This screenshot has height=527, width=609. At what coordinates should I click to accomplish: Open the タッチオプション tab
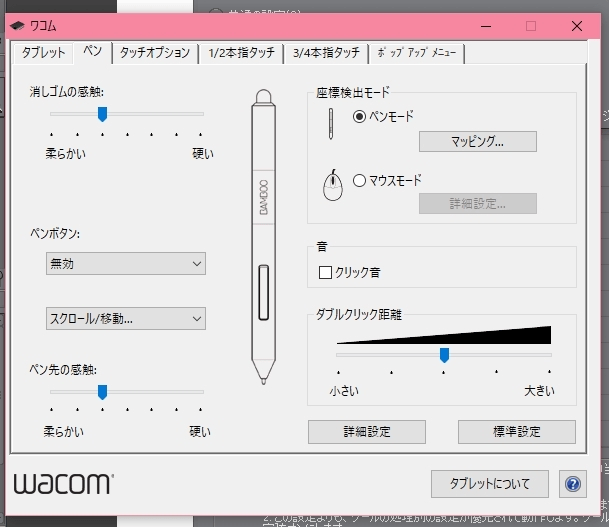click(155, 53)
